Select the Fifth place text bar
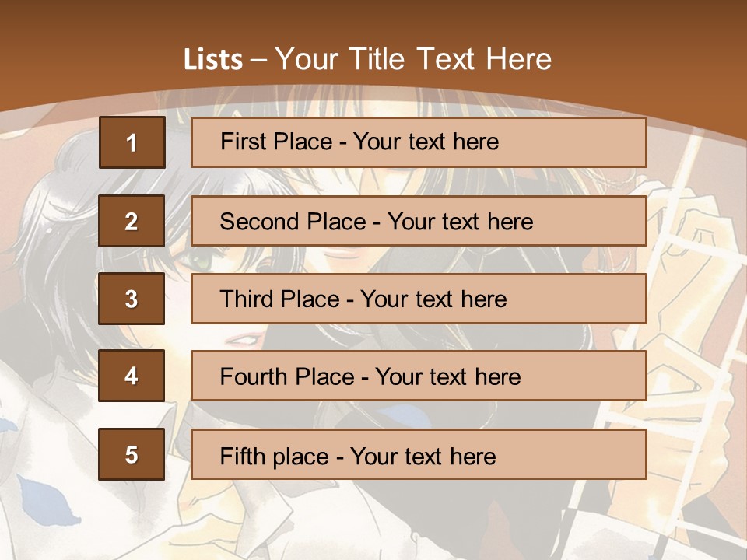747x560 pixels. click(419, 453)
